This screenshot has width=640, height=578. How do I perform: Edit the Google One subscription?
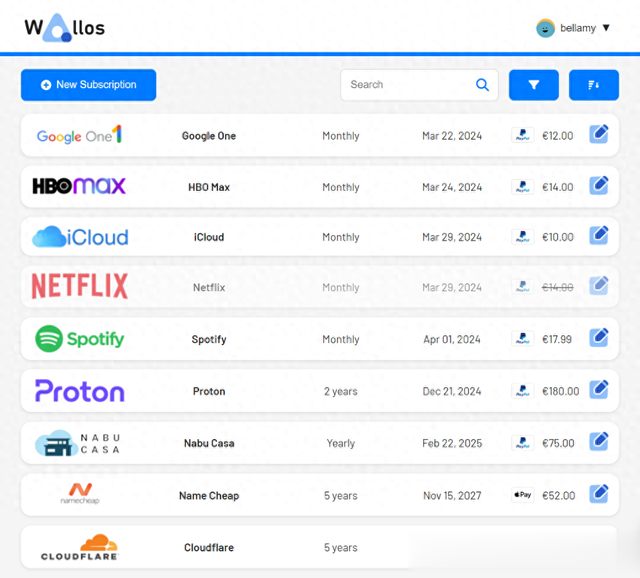point(599,134)
